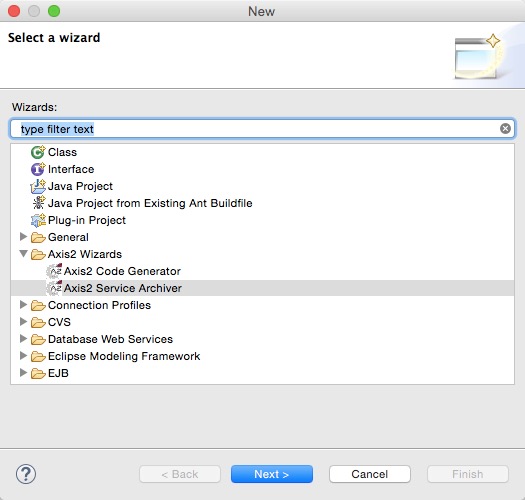Click the EJB folder icon
The height and width of the screenshot is (500, 525).
pyautogui.click(x=38, y=373)
